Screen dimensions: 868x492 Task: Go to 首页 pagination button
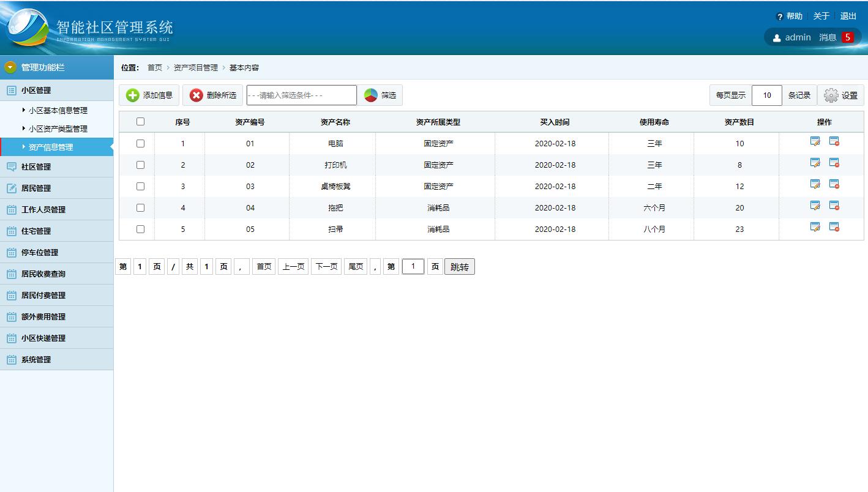tap(264, 267)
